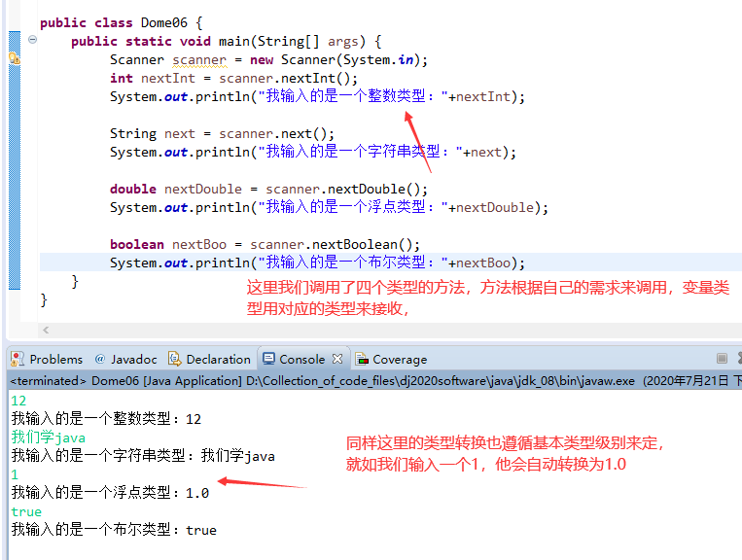Open the Declaration tab
Image resolution: width=742 pixels, height=560 pixels.
(x=210, y=359)
